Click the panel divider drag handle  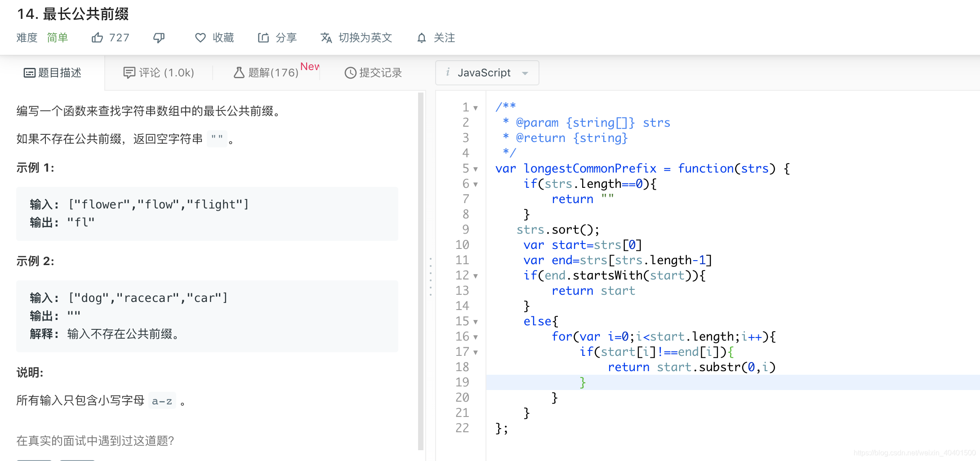430,276
